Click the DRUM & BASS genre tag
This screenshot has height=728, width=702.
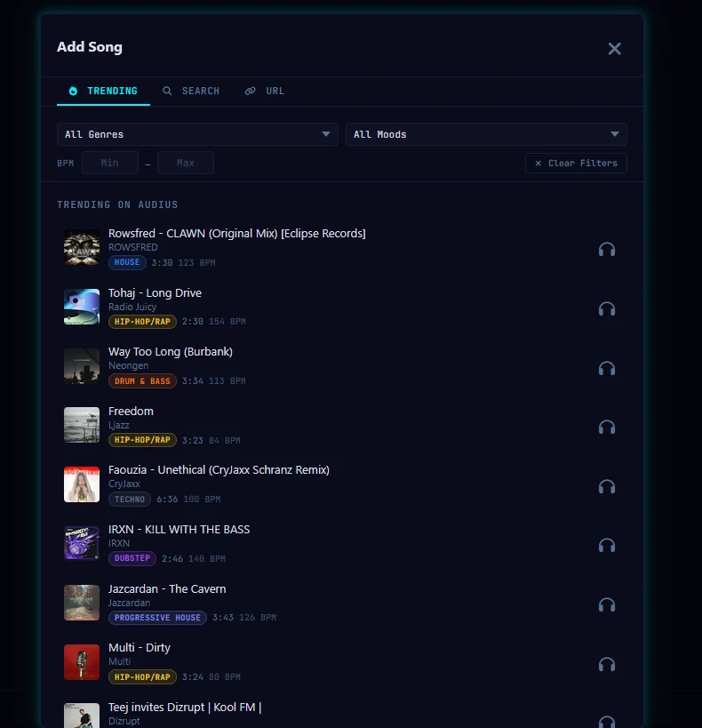click(142, 380)
